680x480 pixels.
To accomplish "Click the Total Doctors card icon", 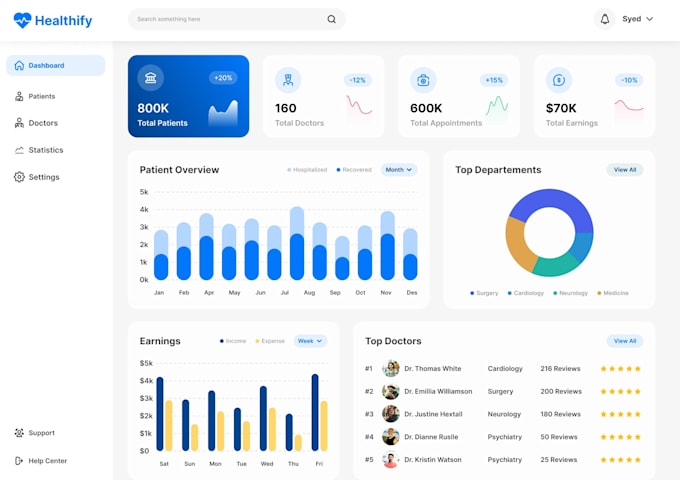I will click(288, 80).
